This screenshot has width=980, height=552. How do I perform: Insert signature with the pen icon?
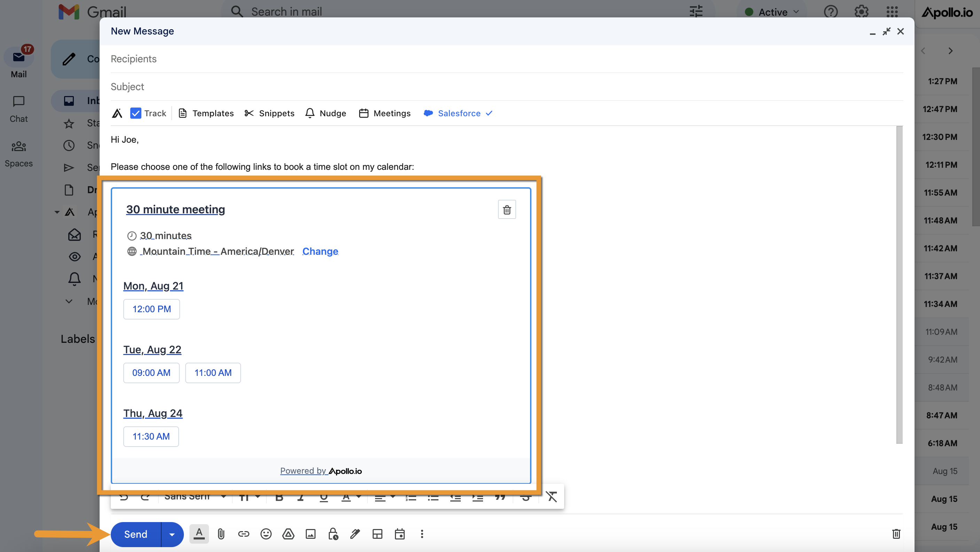tap(355, 534)
